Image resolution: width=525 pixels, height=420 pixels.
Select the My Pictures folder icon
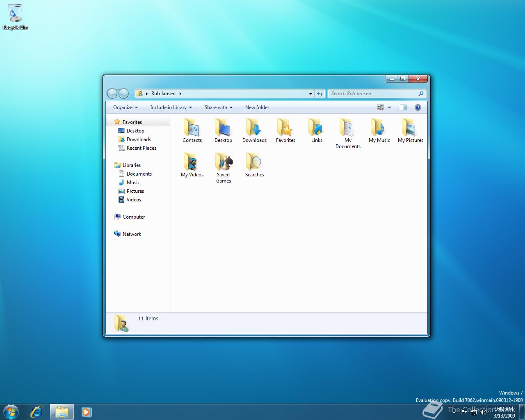tap(410, 127)
